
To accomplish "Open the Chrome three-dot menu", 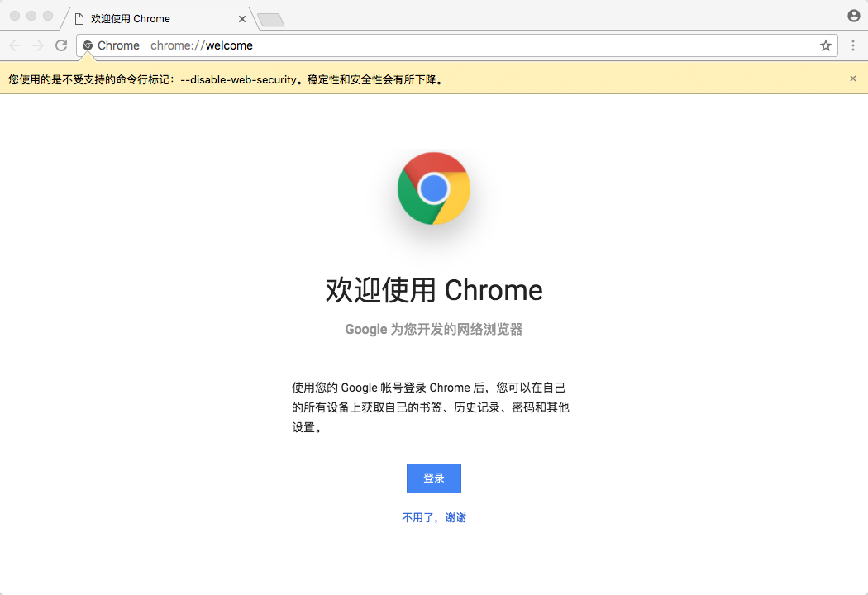I will [x=853, y=45].
